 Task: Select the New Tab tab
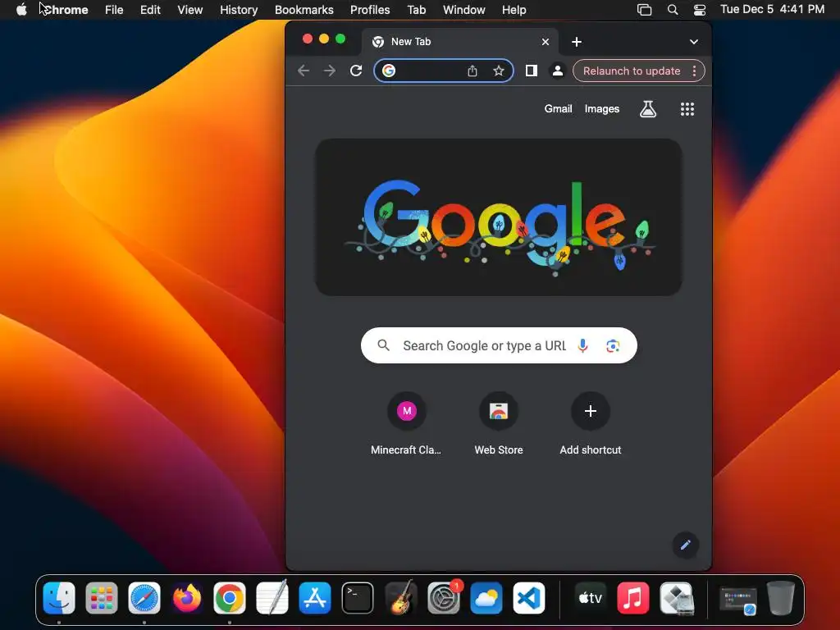tap(459, 42)
